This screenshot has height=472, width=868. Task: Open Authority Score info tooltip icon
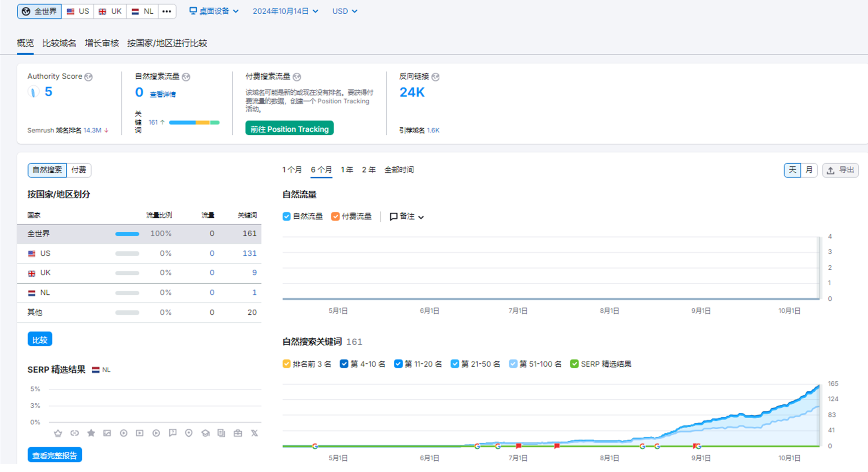[89, 77]
